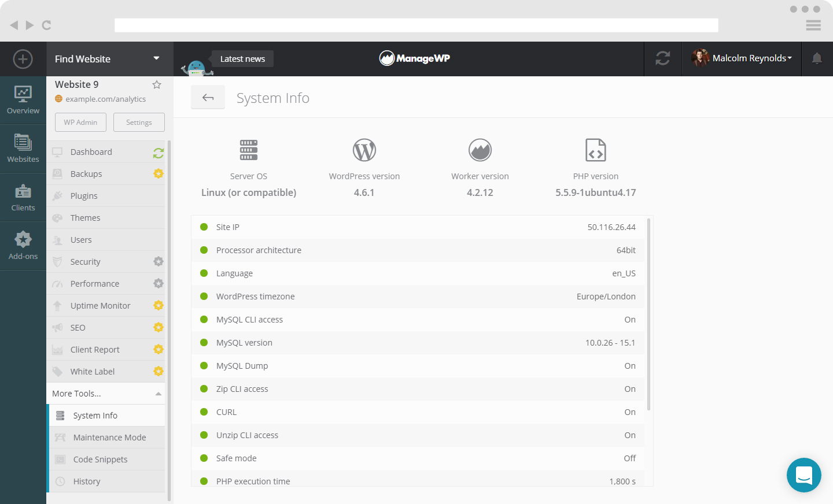
Task: Click the browser forward arrow
Action: coord(30,25)
